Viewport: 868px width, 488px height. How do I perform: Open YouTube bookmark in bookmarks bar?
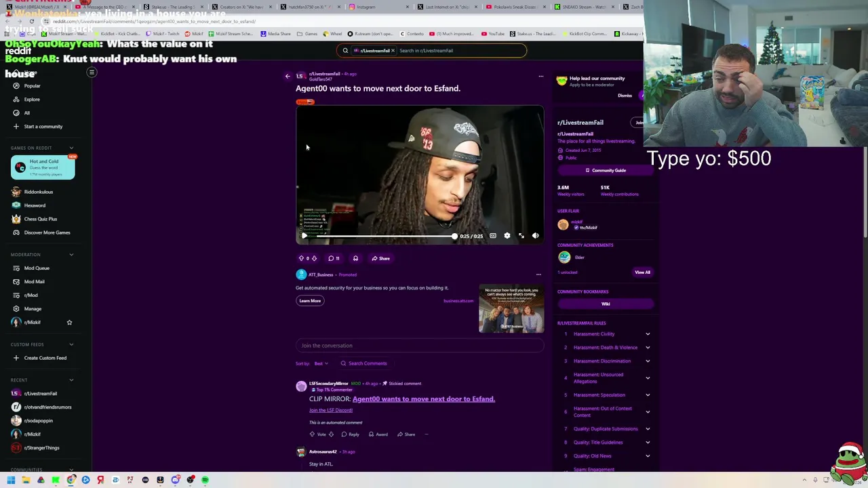click(493, 33)
